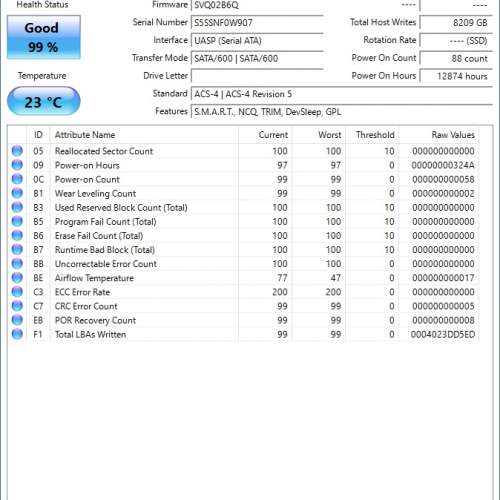Click the status orb for Total LBAs Written
This screenshot has width=500, height=500.
[x=17, y=334]
